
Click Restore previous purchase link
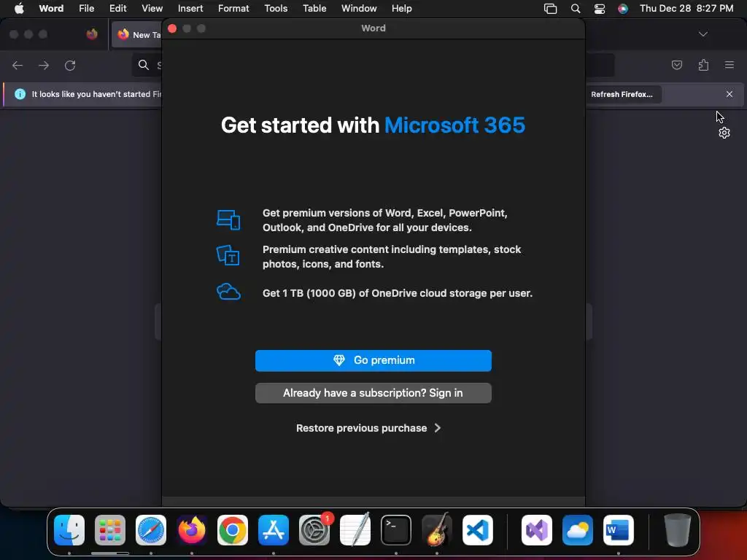click(368, 428)
